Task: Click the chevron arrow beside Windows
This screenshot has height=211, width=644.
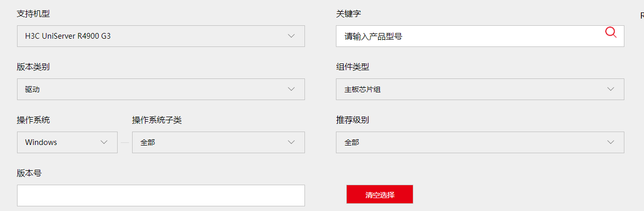Action: click(104, 142)
